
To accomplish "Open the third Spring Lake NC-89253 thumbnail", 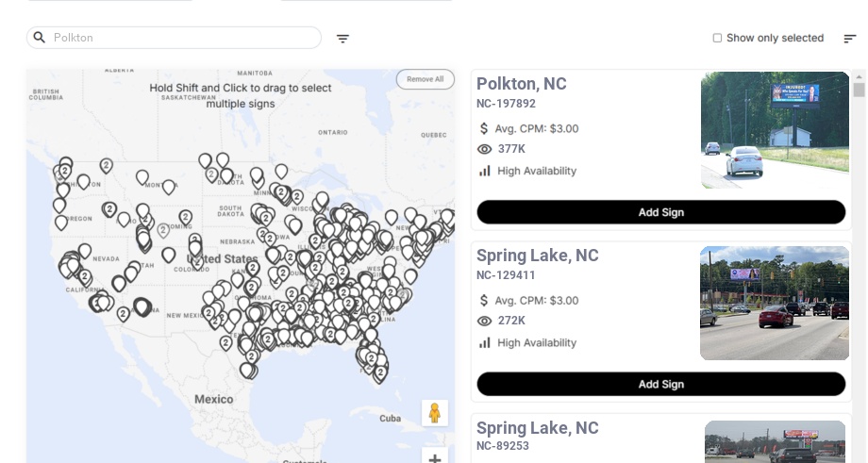I will 775,441.
